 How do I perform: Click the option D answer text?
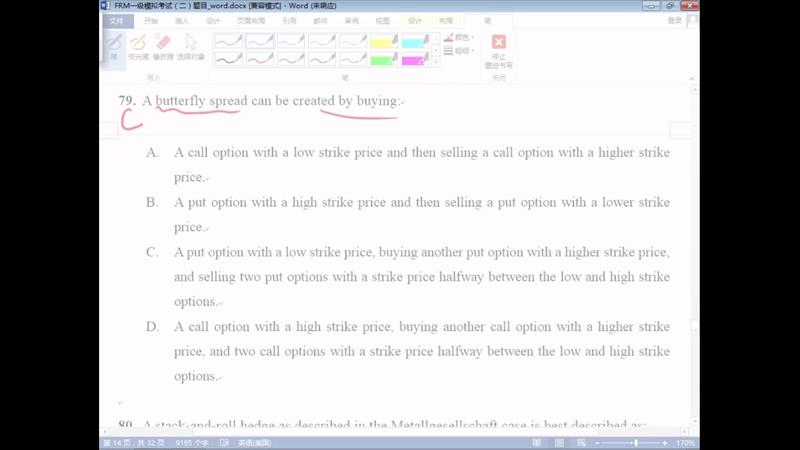pyautogui.click(x=421, y=352)
